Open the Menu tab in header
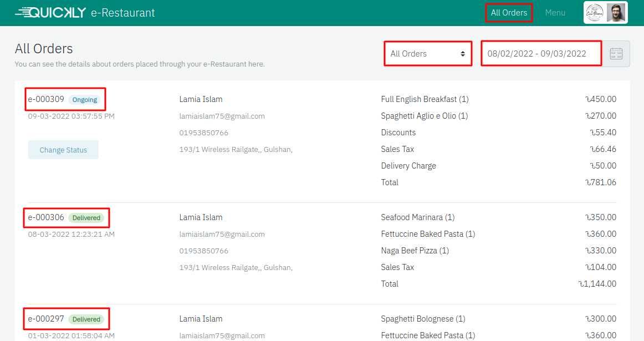Image resolution: width=644 pixels, height=341 pixels. [x=555, y=13]
